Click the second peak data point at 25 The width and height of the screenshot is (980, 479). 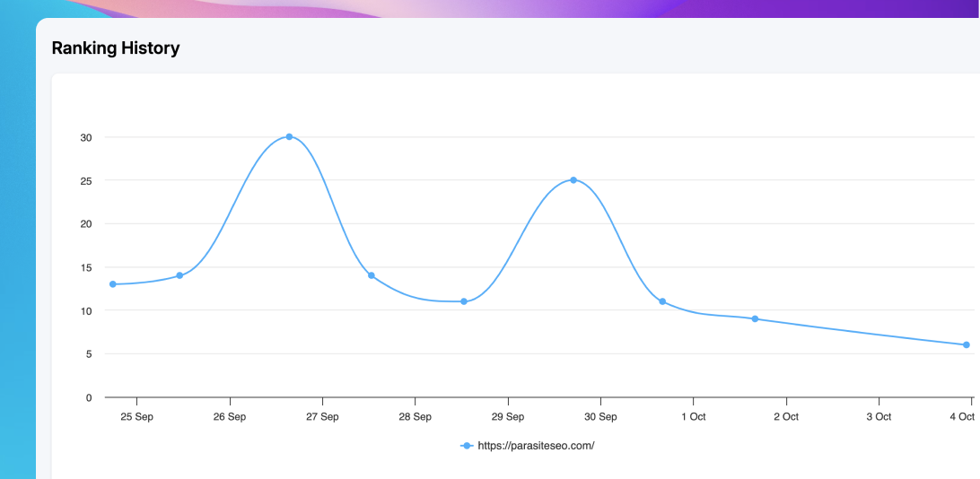[573, 180]
